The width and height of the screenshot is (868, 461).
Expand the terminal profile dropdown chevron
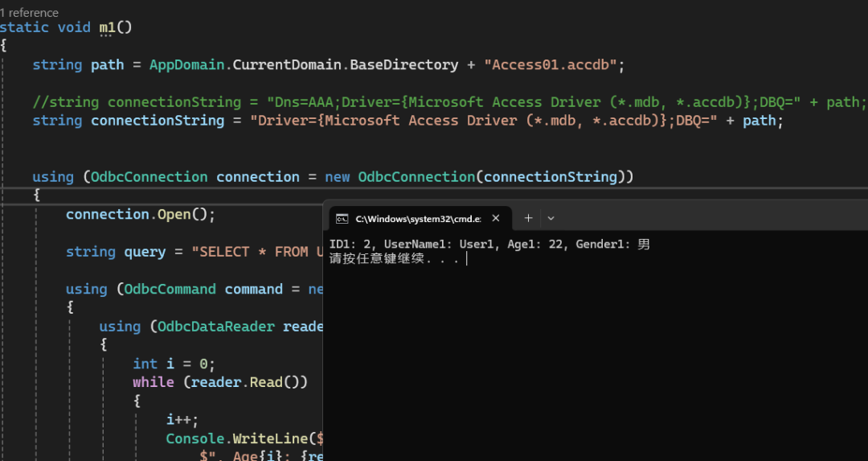(x=551, y=218)
